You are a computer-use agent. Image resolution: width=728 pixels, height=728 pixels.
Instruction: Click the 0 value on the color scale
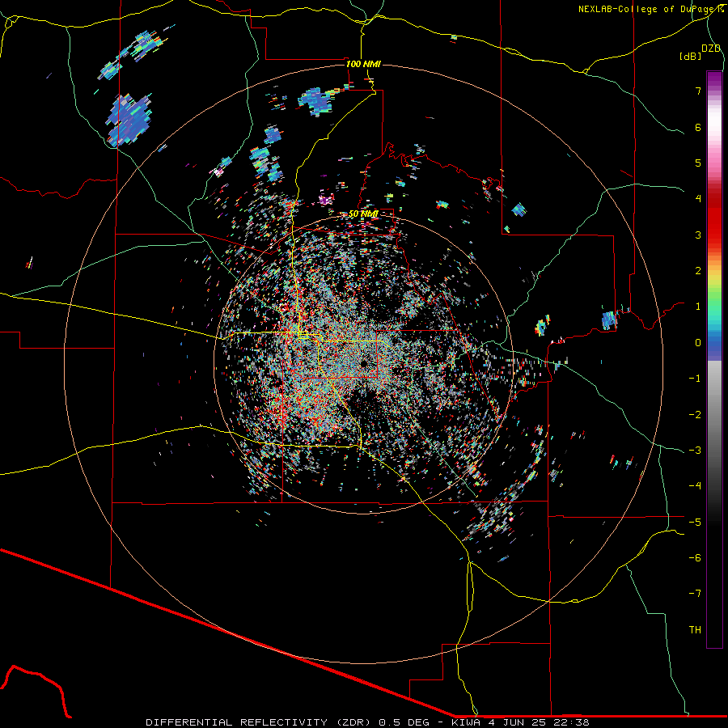(x=698, y=343)
